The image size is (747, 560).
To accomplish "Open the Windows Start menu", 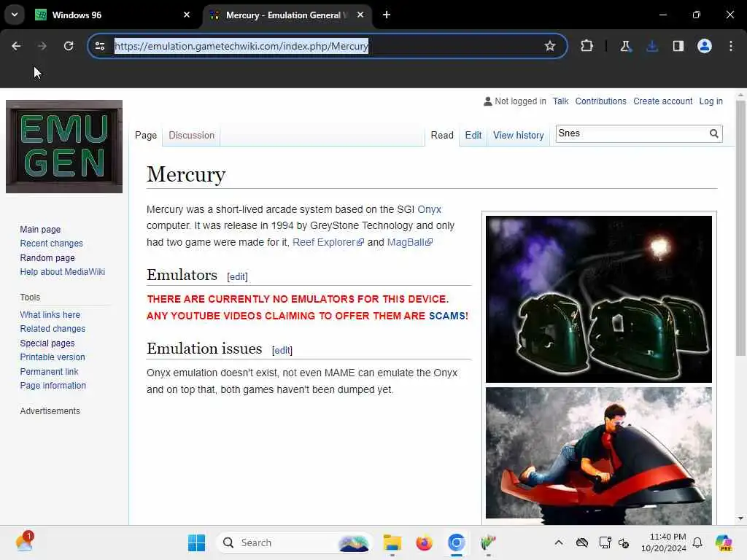I will (196, 542).
